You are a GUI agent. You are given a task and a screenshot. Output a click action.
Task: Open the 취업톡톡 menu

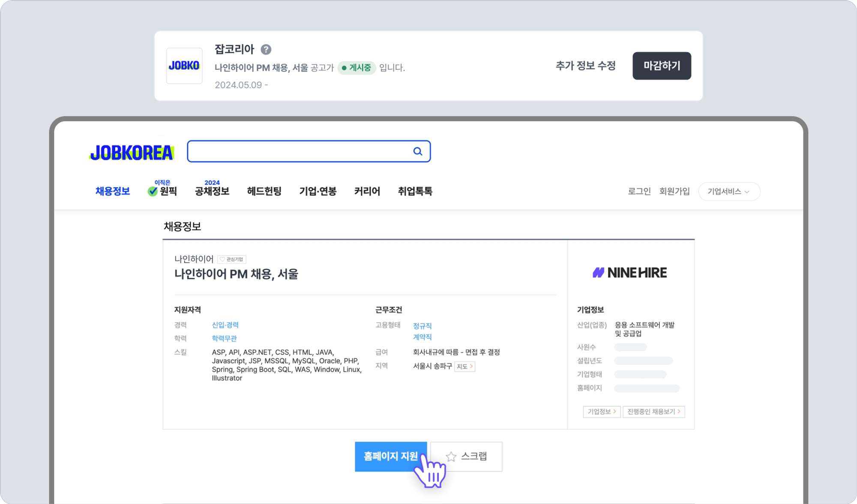coord(415,191)
